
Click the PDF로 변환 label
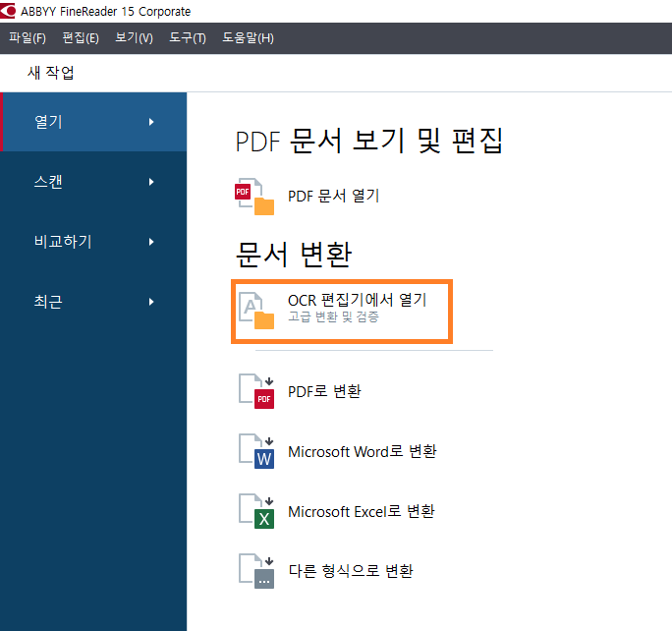324,391
